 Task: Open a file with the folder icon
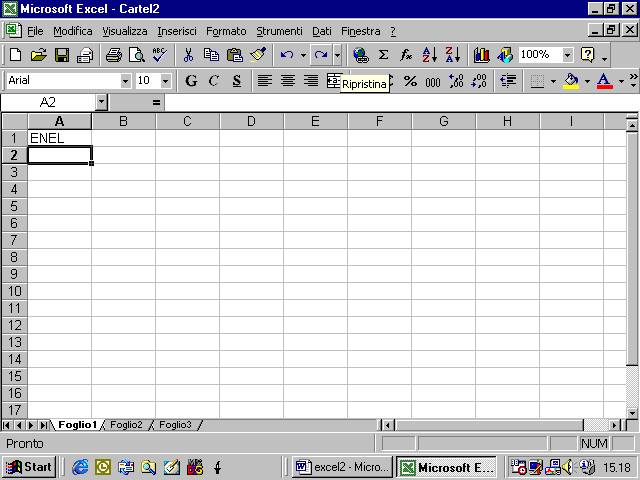click(38, 54)
